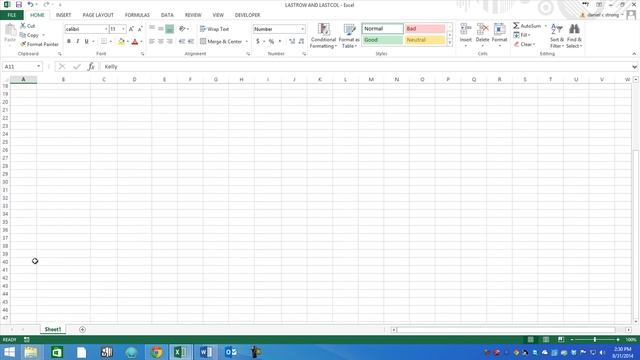Image resolution: width=640 pixels, height=360 pixels.
Task: Click Merge & Center
Action: [221, 41]
